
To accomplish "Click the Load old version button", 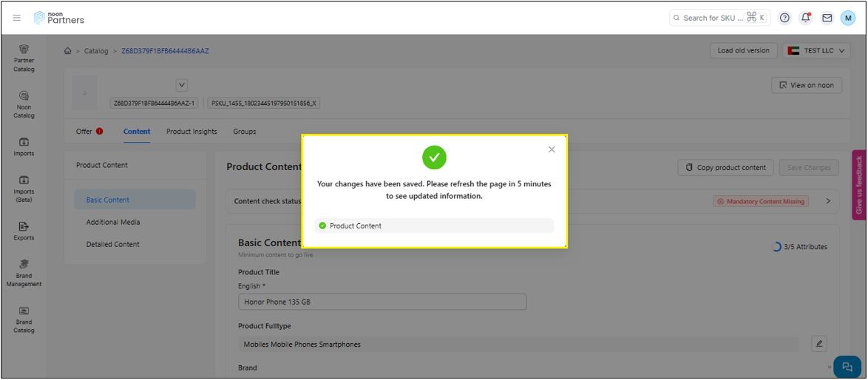I will click(743, 51).
